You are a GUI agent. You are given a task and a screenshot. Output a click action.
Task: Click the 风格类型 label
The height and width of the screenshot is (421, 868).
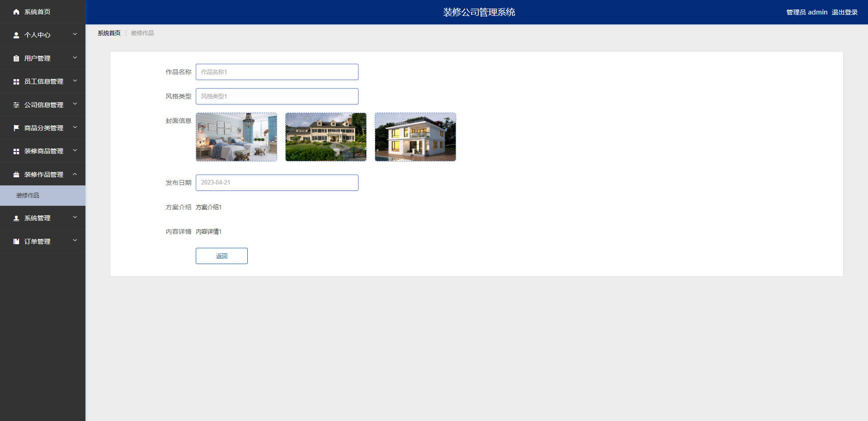(179, 96)
